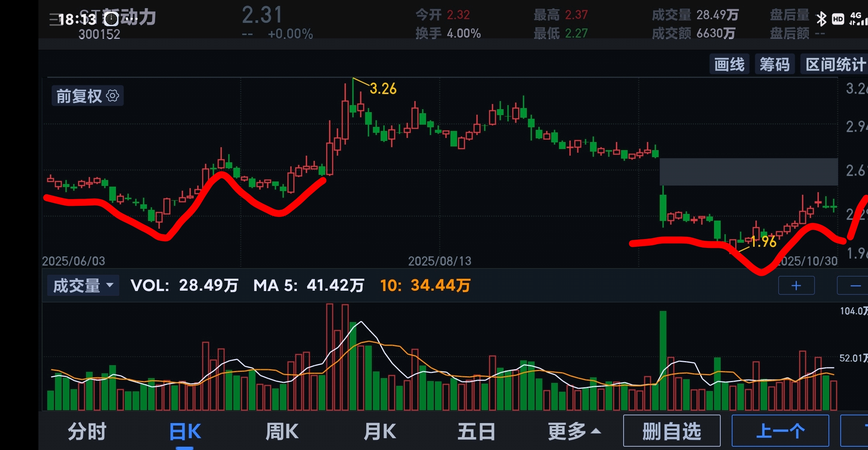Open the 成交量 indicator dropdown

coord(77,285)
